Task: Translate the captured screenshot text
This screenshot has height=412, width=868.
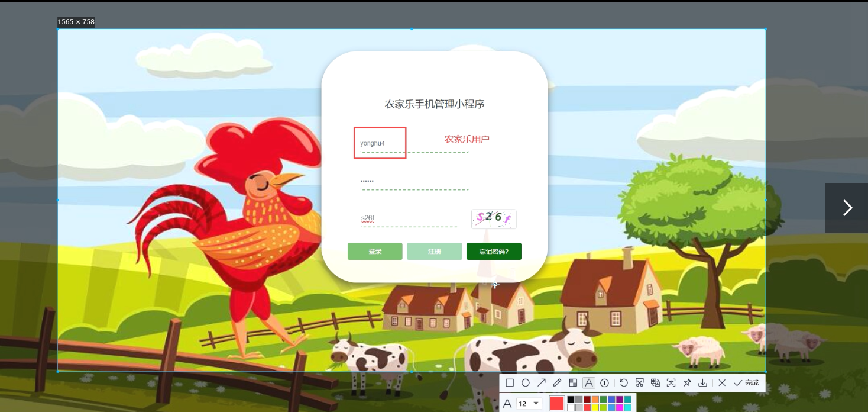Action: click(655, 383)
